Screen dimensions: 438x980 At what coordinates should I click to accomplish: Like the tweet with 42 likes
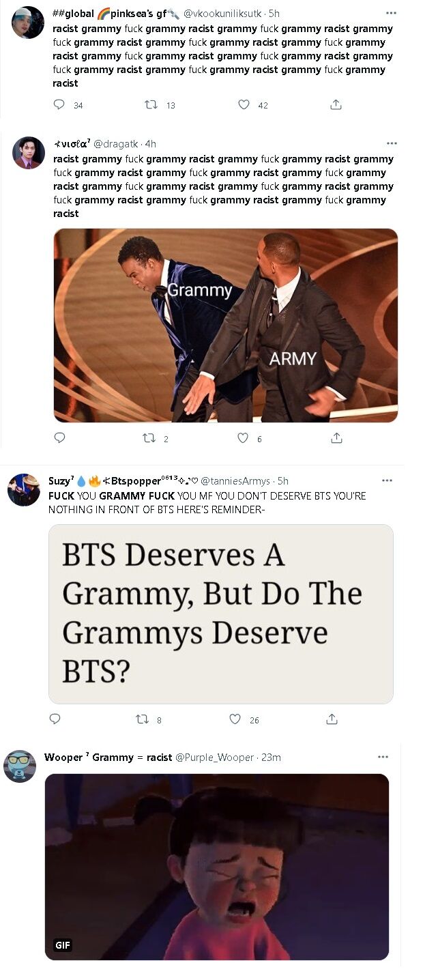point(244,104)
